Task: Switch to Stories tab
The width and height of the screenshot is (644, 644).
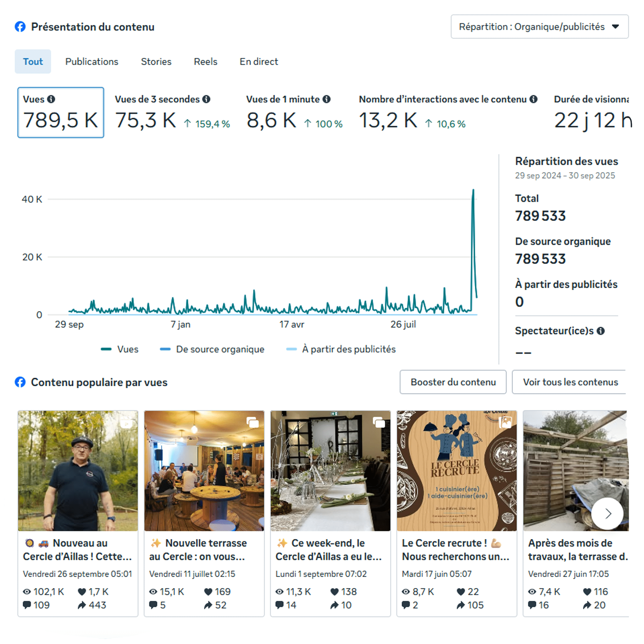Action: 156,62
